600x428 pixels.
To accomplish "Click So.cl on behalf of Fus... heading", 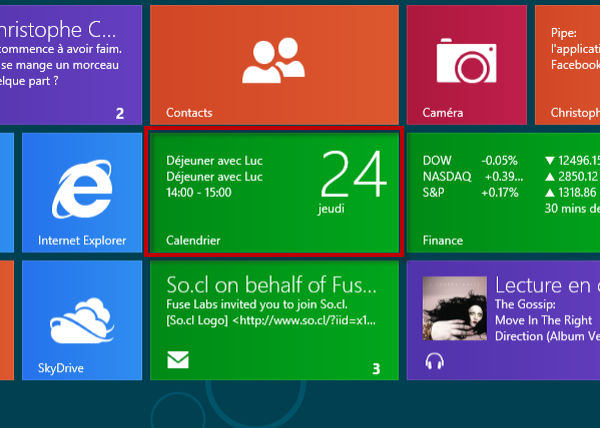I will [x=272, y=285].
